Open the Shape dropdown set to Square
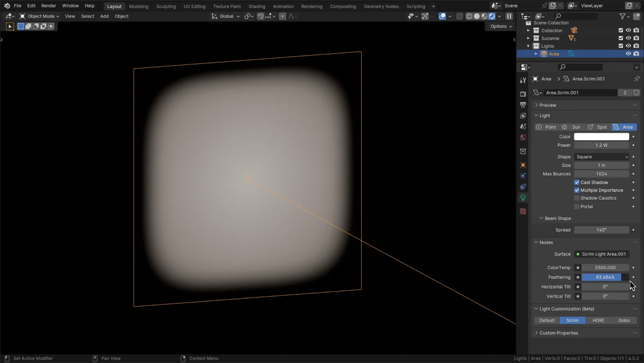 [x=602, y=157]
